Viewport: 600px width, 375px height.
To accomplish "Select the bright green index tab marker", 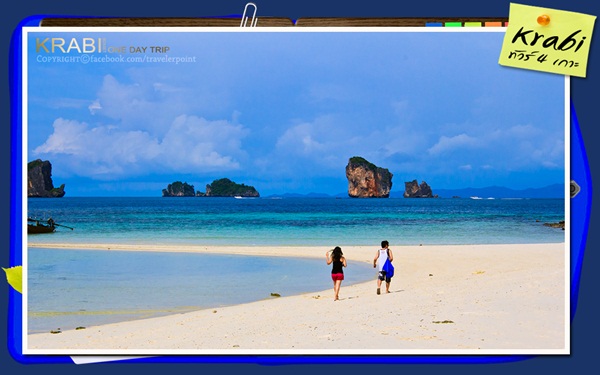I will [x=453, y=24].
